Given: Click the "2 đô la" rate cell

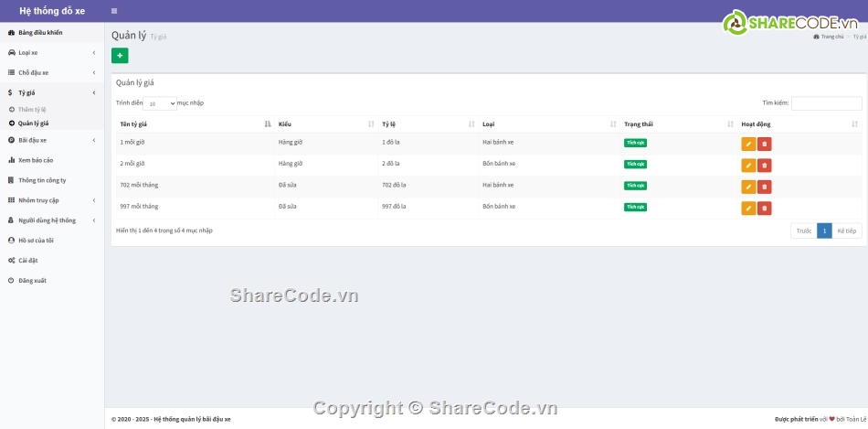Looking at the screenshot, I should [x=391, y=164].
